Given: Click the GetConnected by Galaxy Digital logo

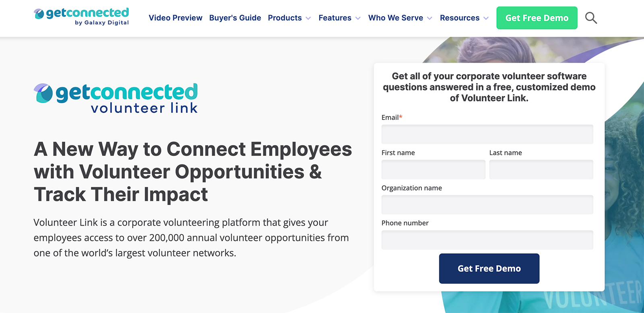Looking at the screenshot, I should coord(82,17).
